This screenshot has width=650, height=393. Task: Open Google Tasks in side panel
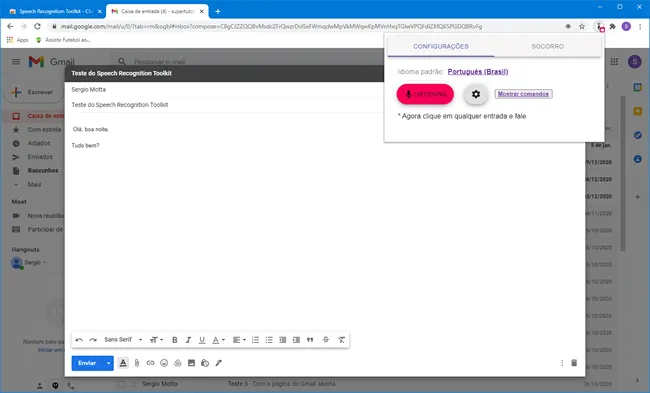(x=638, y=135)
